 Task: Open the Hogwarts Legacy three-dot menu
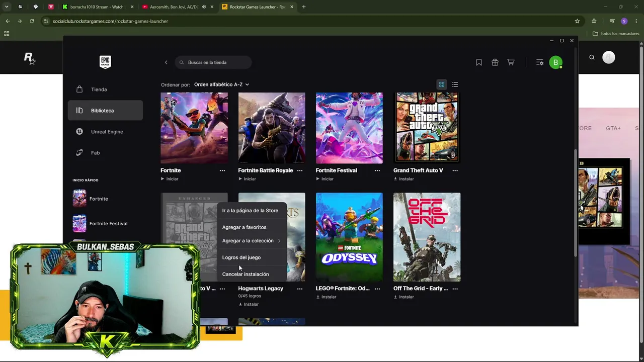point(300,289)
